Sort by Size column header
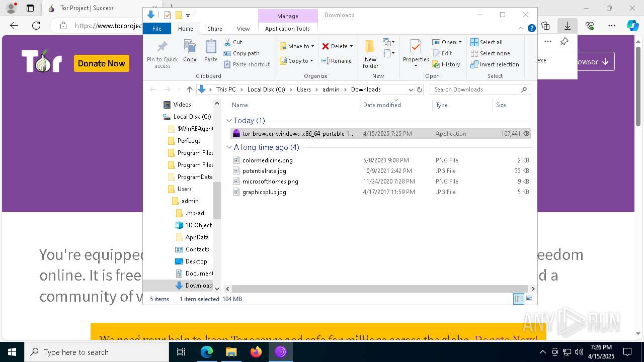 tap(512, 105)
